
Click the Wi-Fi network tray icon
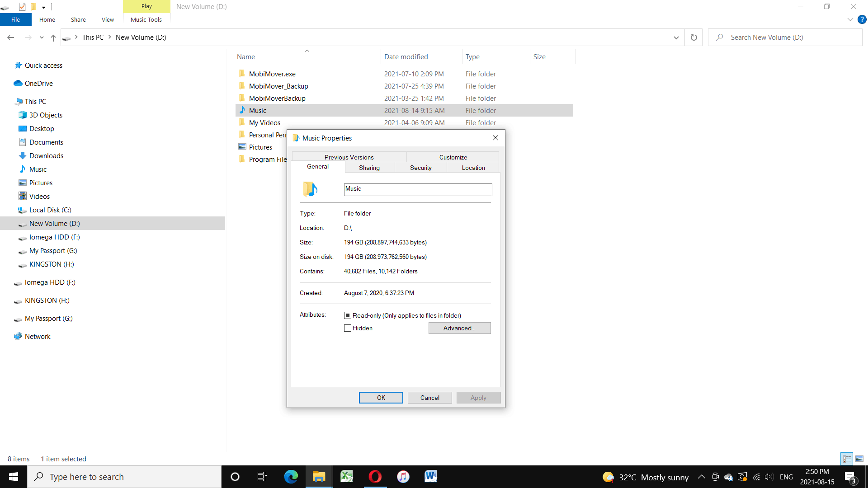click(x=756, y=477)
